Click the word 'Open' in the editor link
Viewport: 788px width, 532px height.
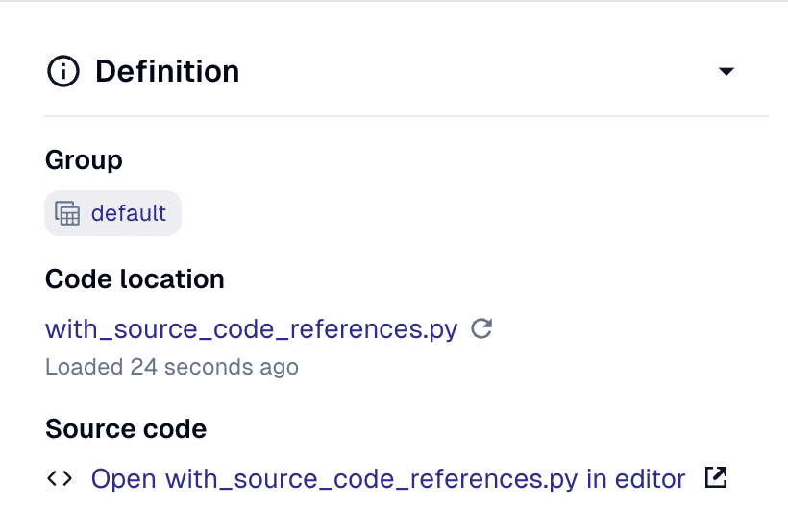coord(125,478)
